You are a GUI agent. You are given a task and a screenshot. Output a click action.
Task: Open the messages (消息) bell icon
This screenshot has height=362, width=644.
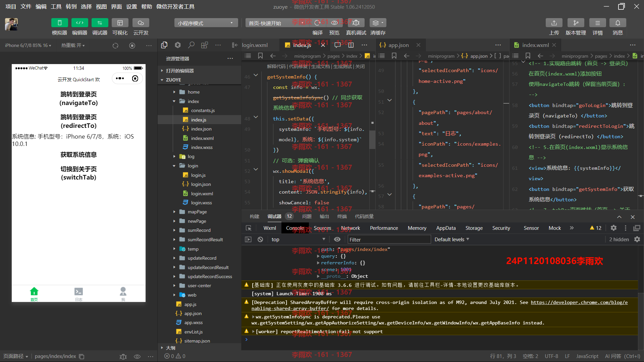click(618, 23)
